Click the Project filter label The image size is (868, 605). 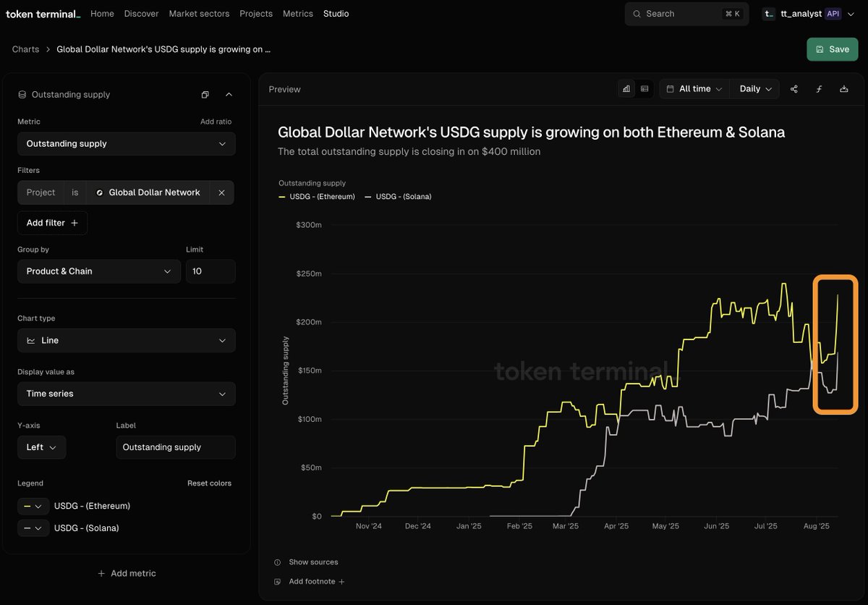click(41, 192)
